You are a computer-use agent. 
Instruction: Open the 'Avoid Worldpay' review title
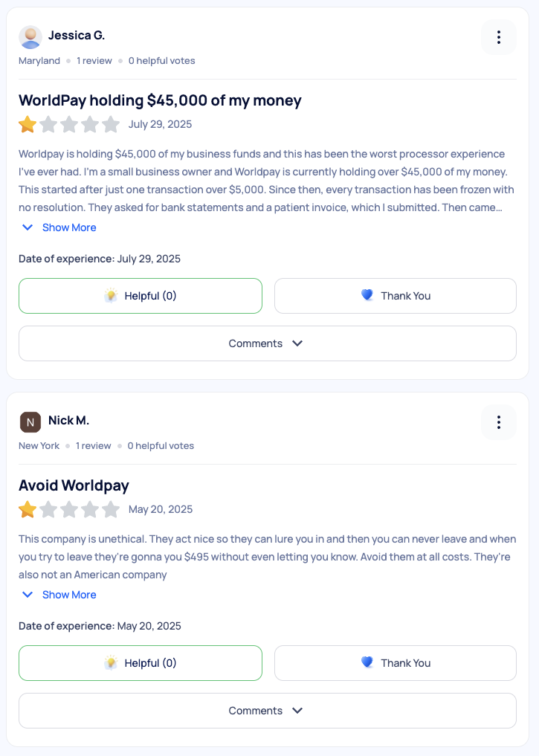click(x=74, y=485)
